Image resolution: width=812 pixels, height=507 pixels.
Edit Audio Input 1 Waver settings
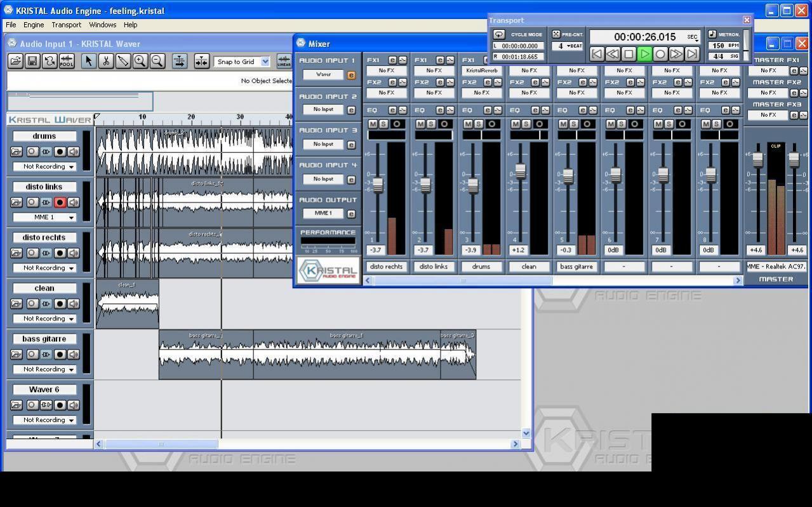tap(351, 75)
